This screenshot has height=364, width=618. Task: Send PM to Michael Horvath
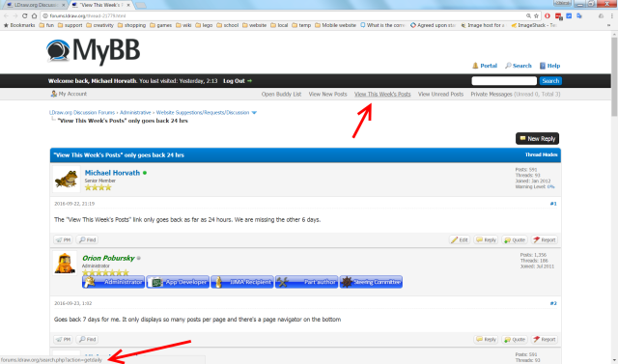[63, 239]
